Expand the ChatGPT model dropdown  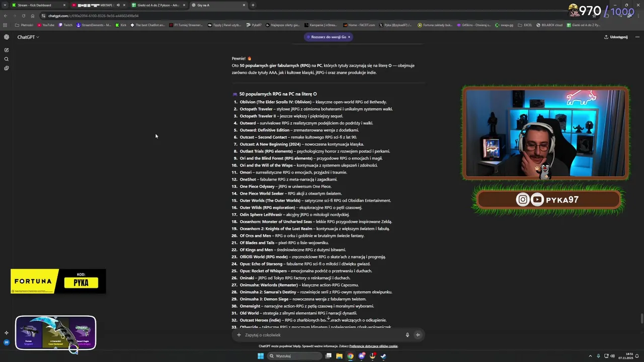point(28,37)
